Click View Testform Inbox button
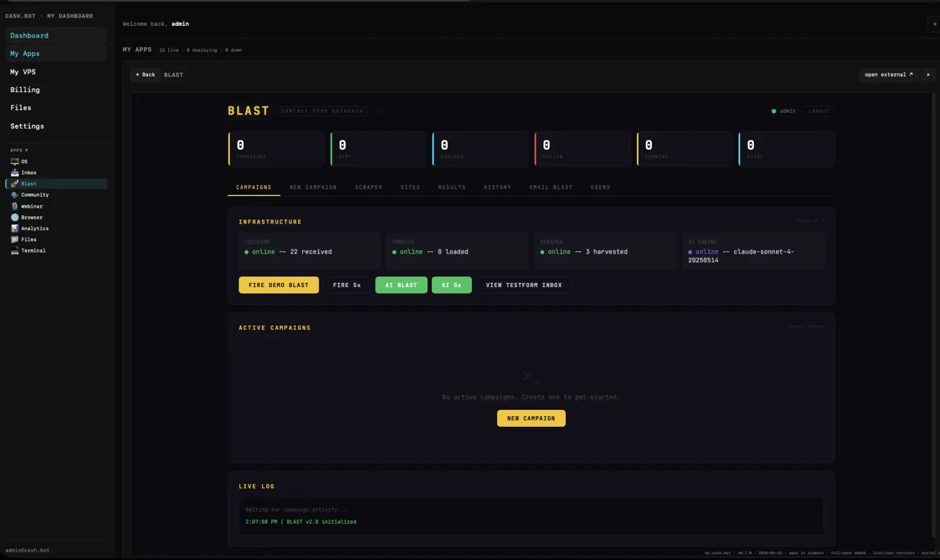 (523, 285)
